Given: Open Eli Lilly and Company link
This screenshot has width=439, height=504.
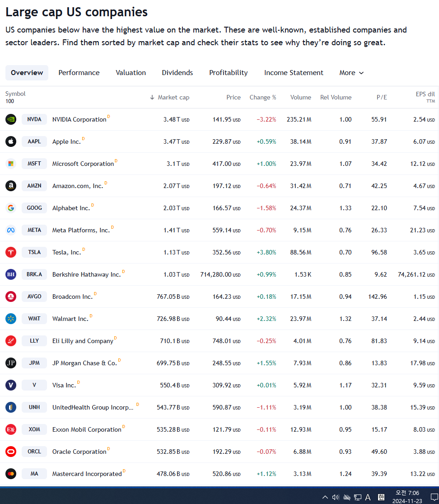Looking at the screenshot, I should click(83, 341).
